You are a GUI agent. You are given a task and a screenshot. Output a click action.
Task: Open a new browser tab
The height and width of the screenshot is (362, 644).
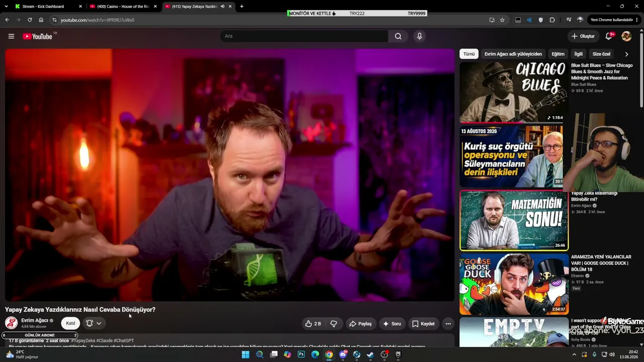242,7
